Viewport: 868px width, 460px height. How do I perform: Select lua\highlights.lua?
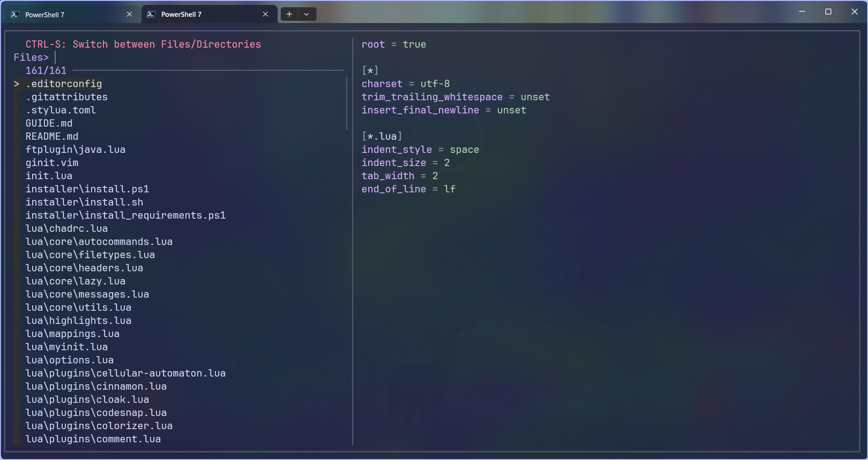pos(78,321)
